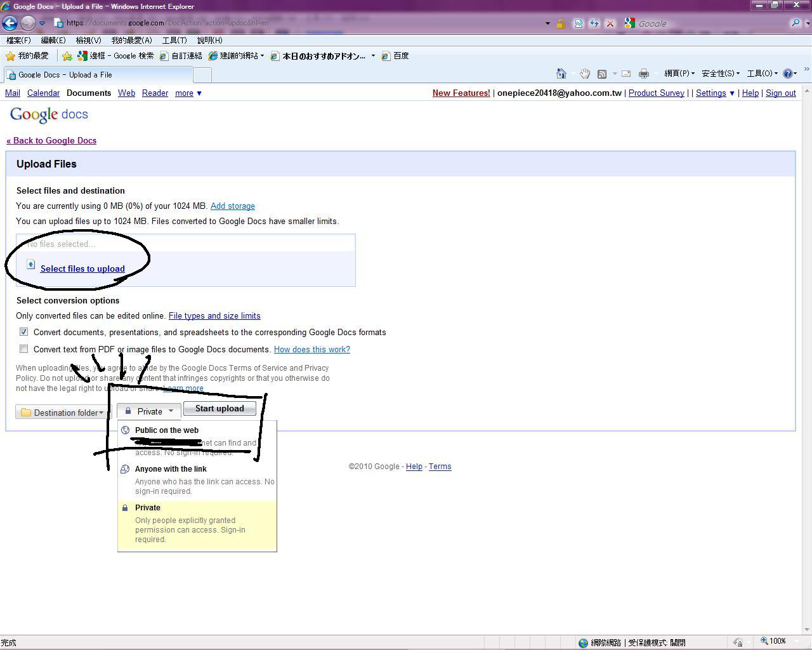Open the 自訂連結 bookmark
This screenshot has height=650, width=812.
coord(181,56)
